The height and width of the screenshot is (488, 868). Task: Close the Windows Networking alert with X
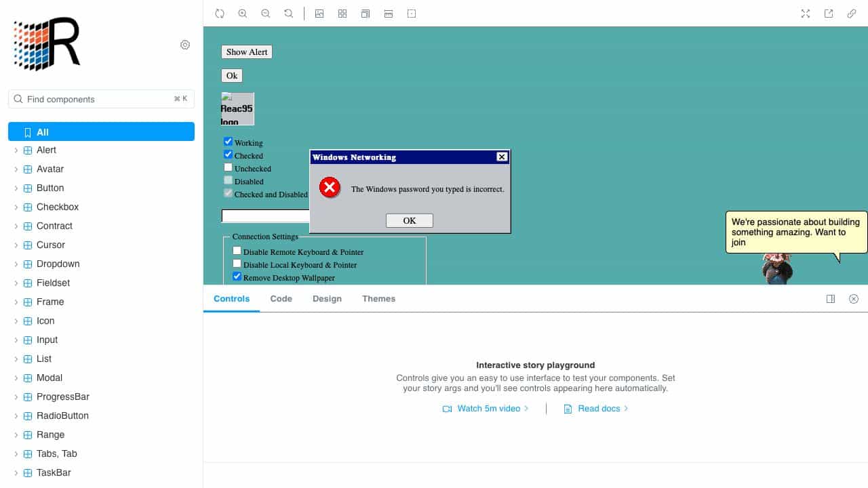[502, 157]
